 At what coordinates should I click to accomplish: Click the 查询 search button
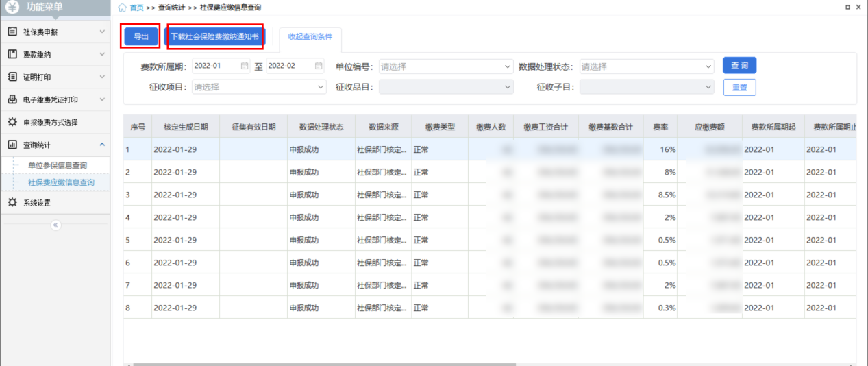pyautogui.click(x=739, y=66)
